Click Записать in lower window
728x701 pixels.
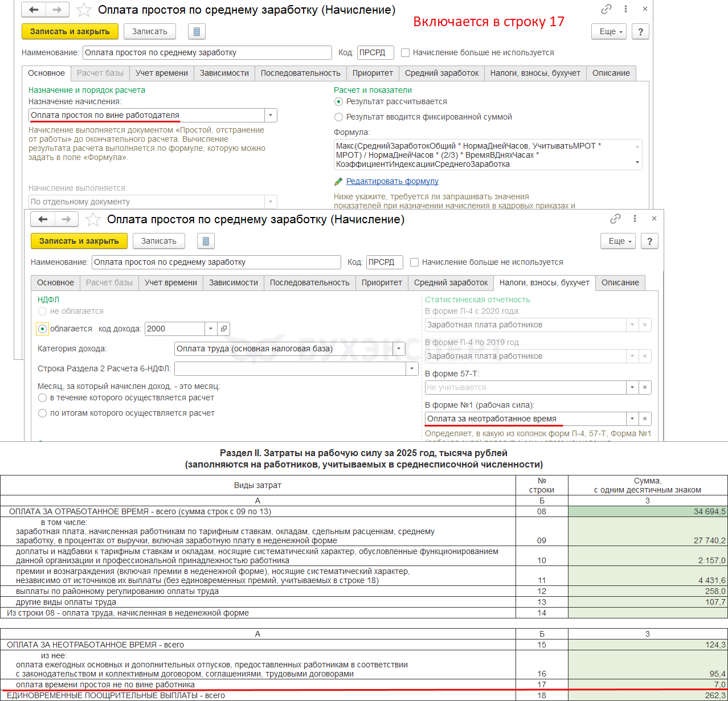pos(159,241)
